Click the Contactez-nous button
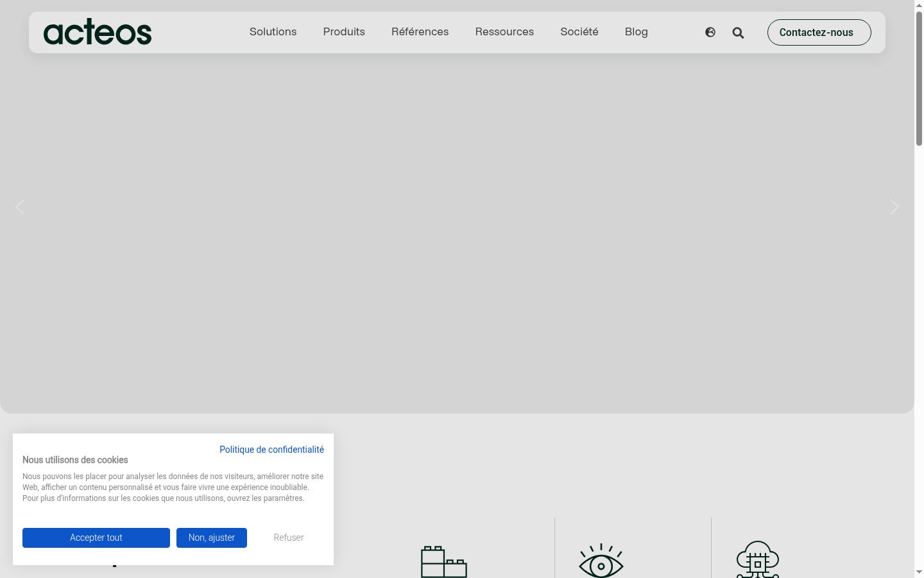Screen dimensions: 924x578 point(819,33)
